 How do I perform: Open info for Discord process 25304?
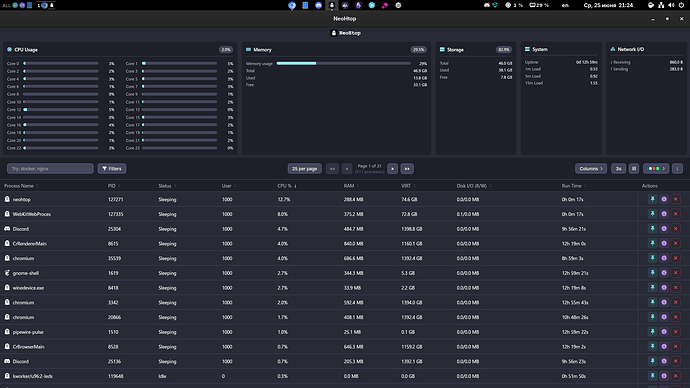664,229
